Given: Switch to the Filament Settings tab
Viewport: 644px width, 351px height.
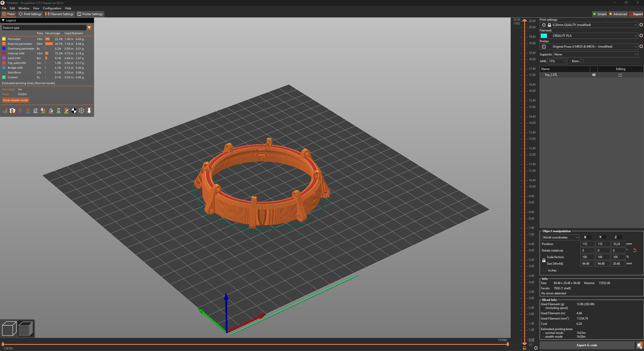Looking at the screenshot, I should (60, 14).
